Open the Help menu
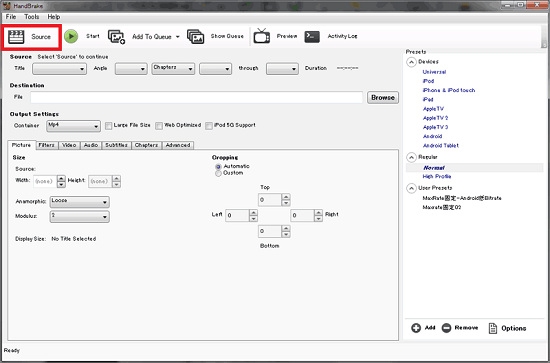The height and width of the screenshot is (363, 550). [54, 17]
